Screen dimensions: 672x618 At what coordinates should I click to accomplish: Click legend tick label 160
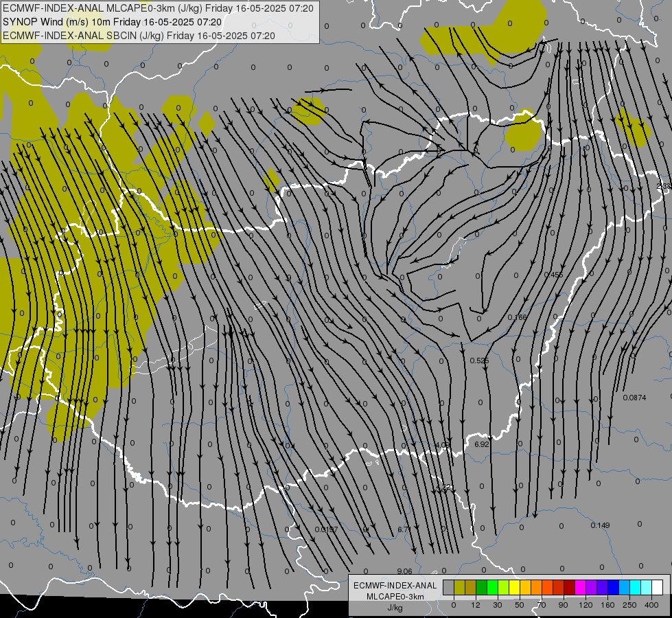click(x=607, y=605)
